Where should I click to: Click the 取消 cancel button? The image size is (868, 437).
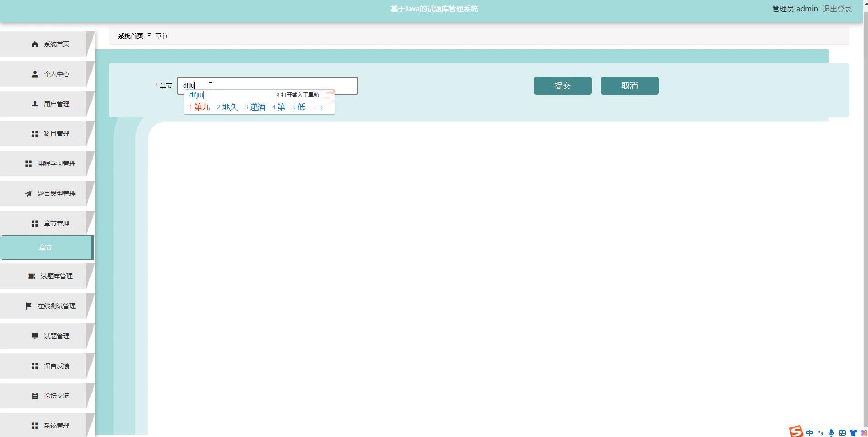click(x=629, y=86)
